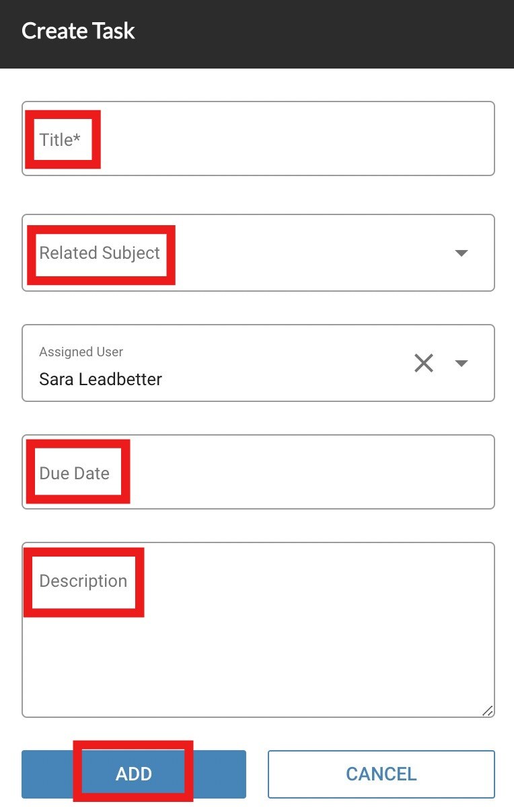Focus the Title input field
The image size is (514, 812).
[258, 138]
